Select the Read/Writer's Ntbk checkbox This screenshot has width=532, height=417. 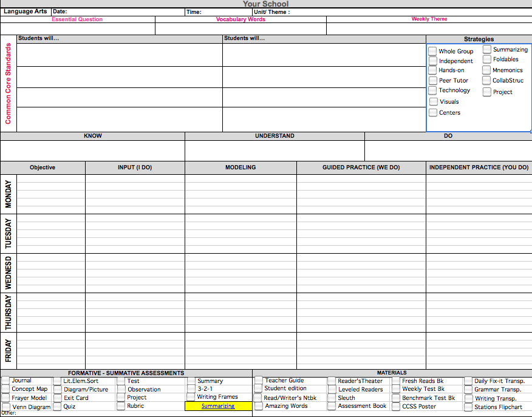click(x=258, y=398)
